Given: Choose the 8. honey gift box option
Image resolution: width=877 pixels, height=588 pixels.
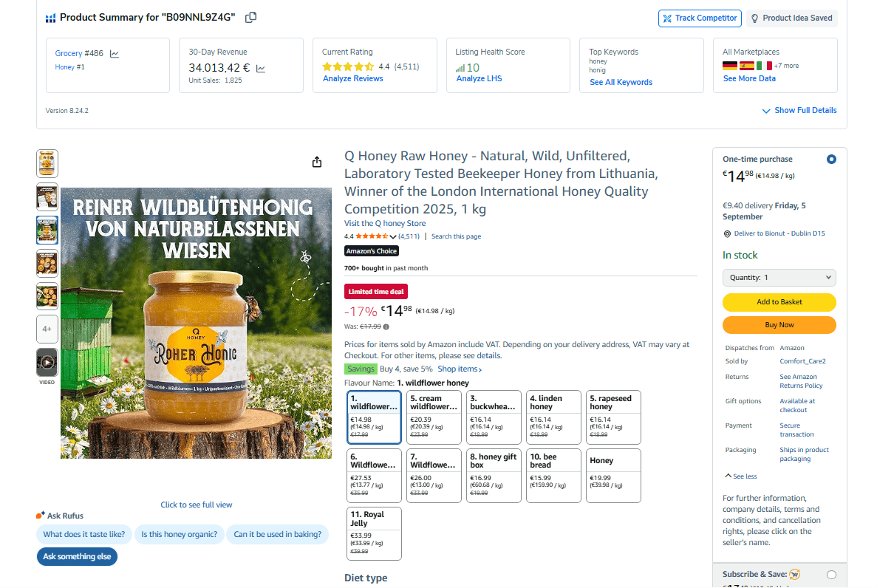Looking at the screenshot, I should [x=494, y=476].
